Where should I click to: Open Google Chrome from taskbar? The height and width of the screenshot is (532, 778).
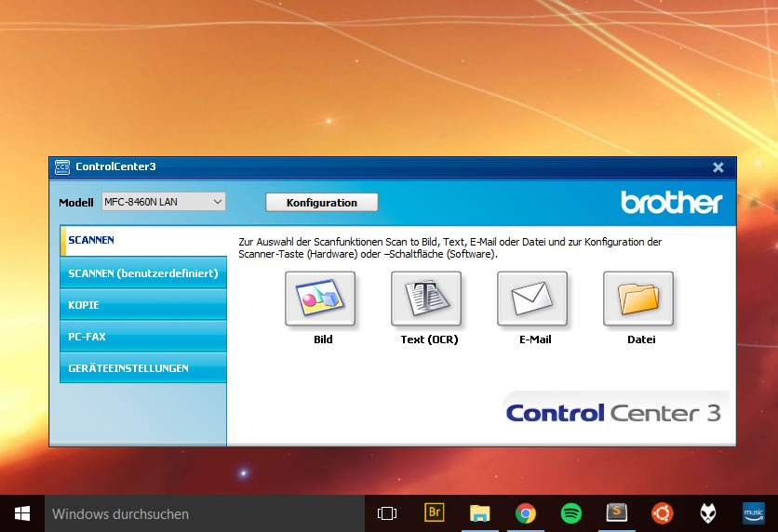(526, 513)
